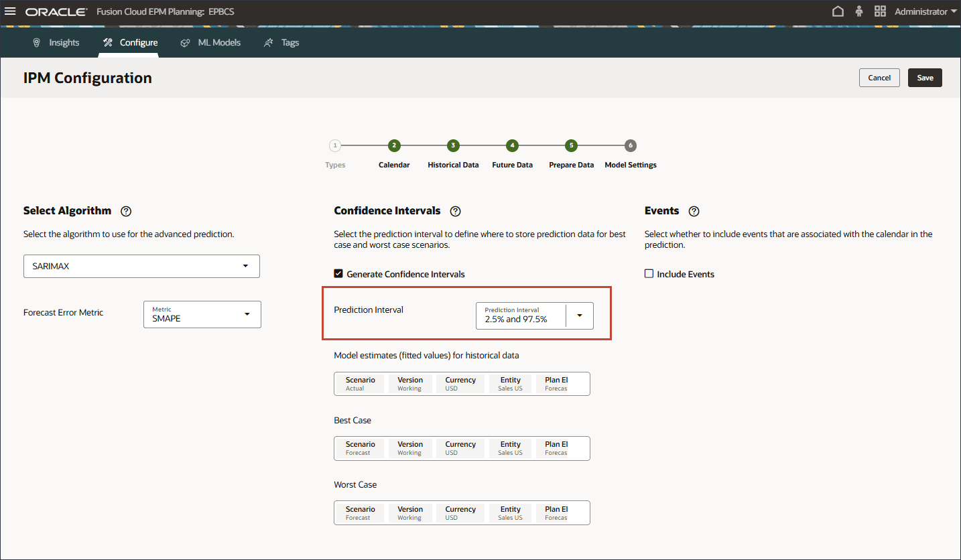961x560 pixels.
Task: Open the Model Settings step label
Action: 631,165
